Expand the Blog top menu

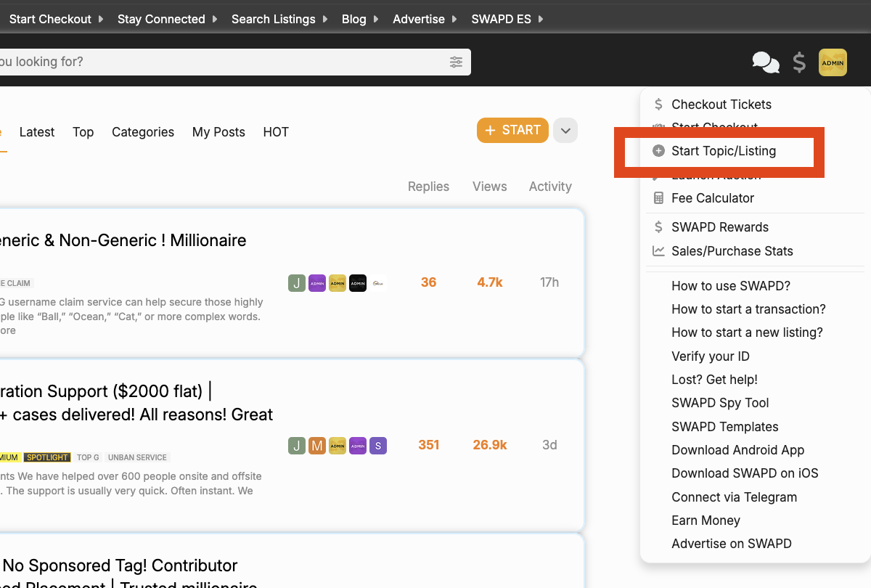tap(360, 19)
